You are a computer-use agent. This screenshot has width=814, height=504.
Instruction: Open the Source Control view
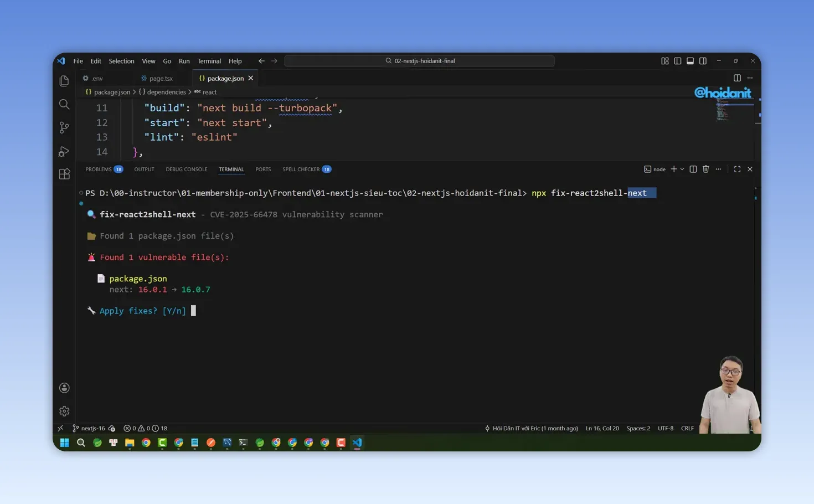[64, 127]
